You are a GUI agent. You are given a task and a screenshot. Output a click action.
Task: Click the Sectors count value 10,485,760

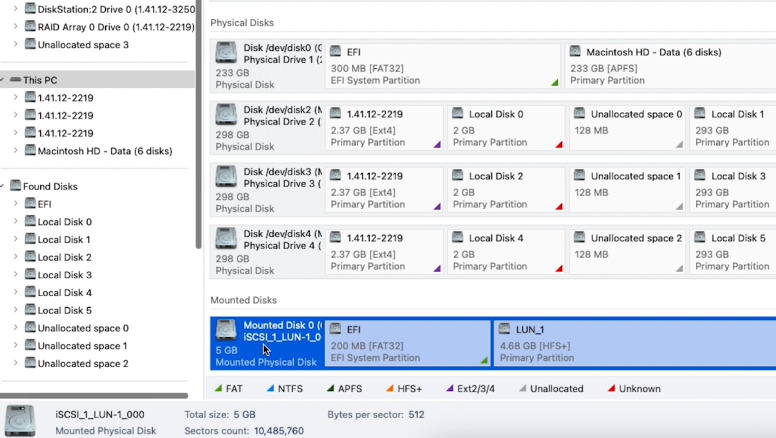coord(279,431)
